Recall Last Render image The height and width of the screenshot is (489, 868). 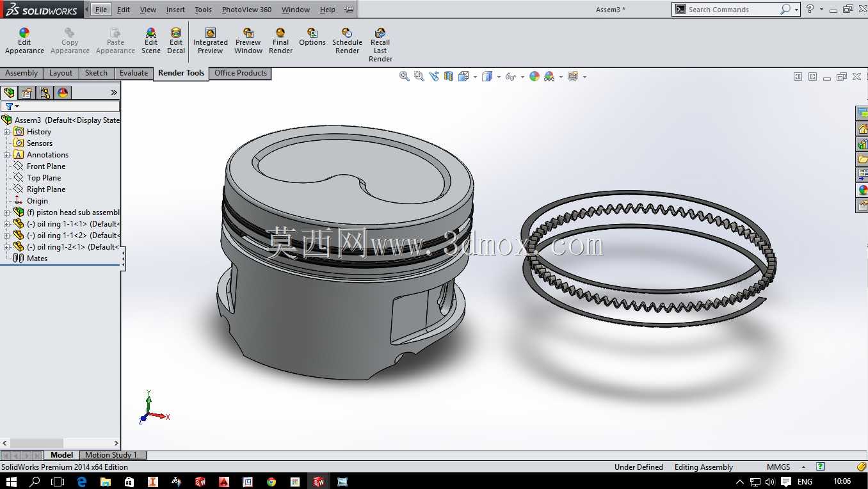click(380, 45)
